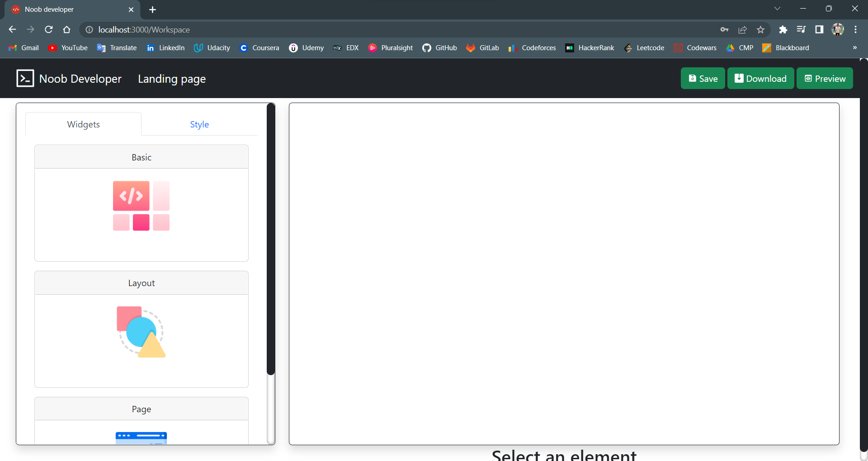The height and width of the screenshot is (461, 868).
Task: Click the Download button
Action: coord(760,78)
